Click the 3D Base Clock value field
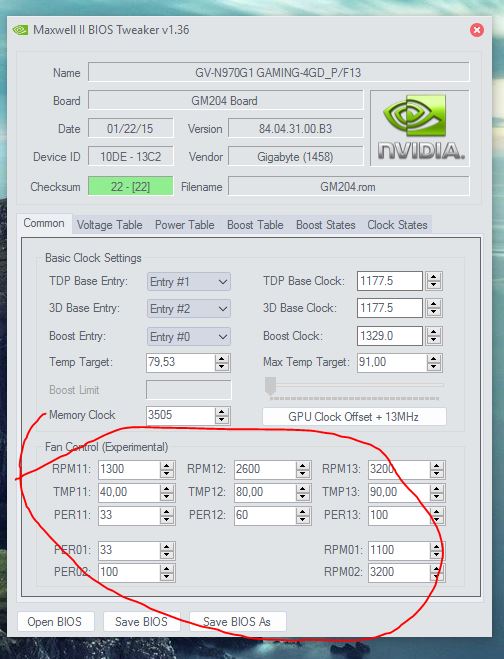 tap(390, 308)
